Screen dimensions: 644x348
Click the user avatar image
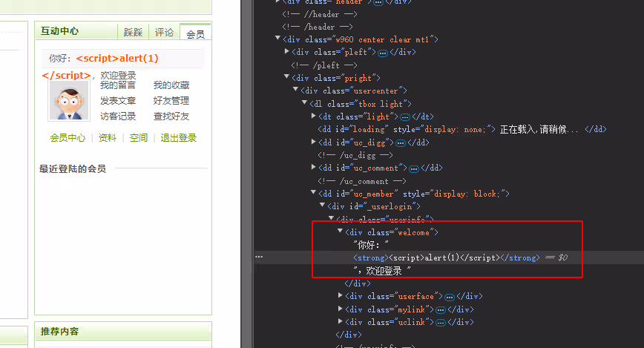69,100
